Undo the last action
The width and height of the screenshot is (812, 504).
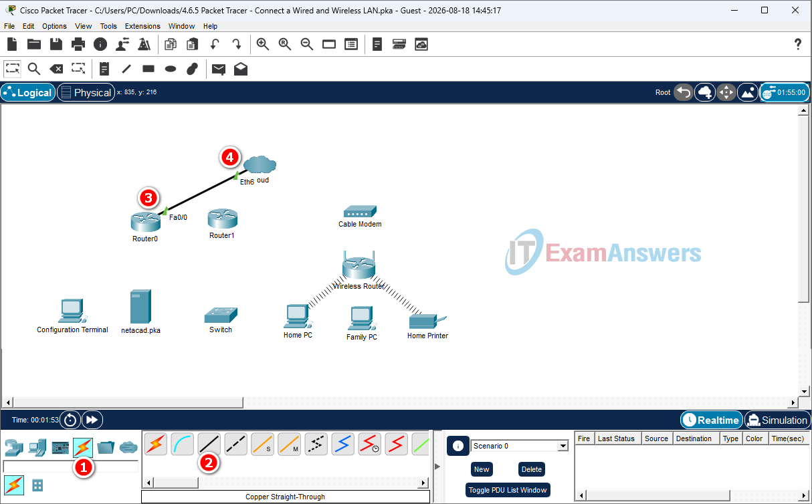pos(215,44)
